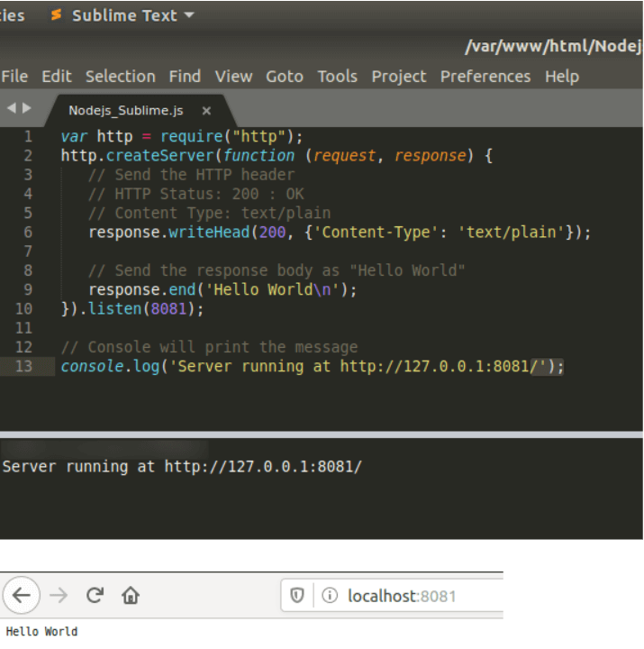
Task: Open the Edit menu
Action: coord(57,77)
